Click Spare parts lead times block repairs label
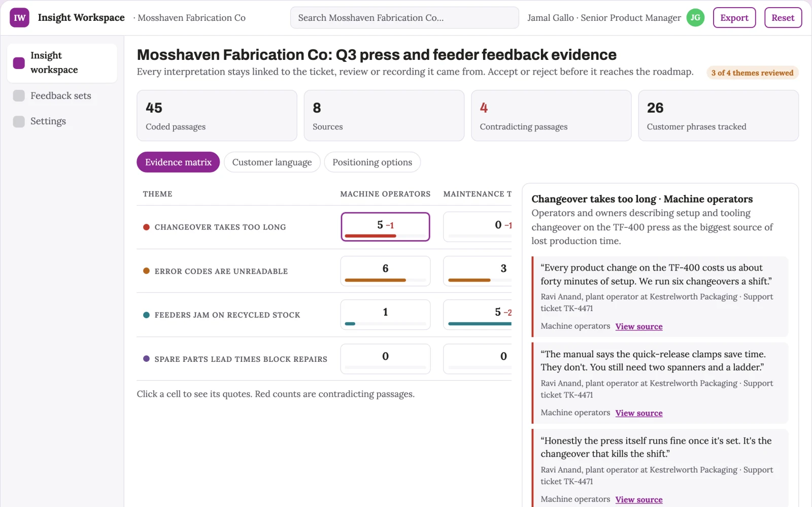This screenshot has width=812, height=507. pyautogui.click(x=241, y=359)
